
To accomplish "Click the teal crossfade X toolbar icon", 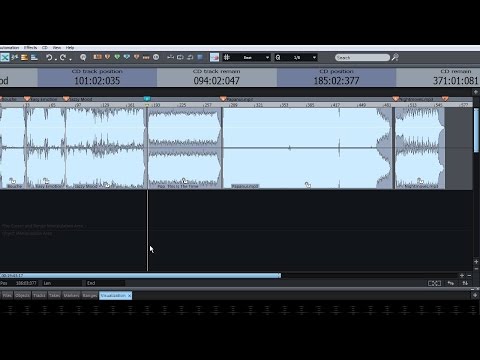I will click(5, 58).
